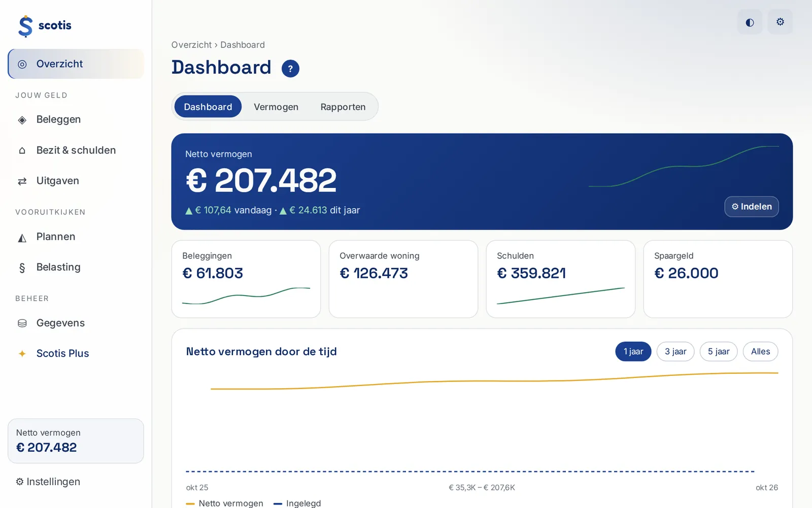Viewport: 812px width, 508px height.
Task: Click the Scotis Plus sparkle icon
Action: (22, 354)
